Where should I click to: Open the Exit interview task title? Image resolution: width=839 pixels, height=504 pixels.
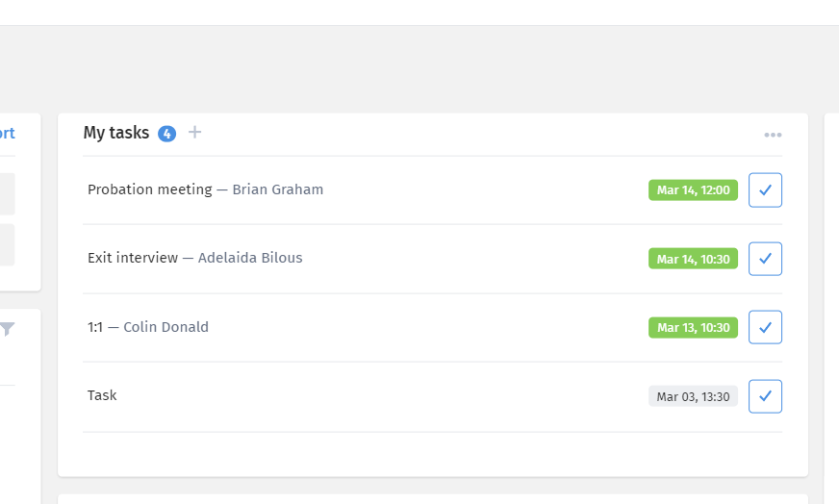tap(133, 258)
